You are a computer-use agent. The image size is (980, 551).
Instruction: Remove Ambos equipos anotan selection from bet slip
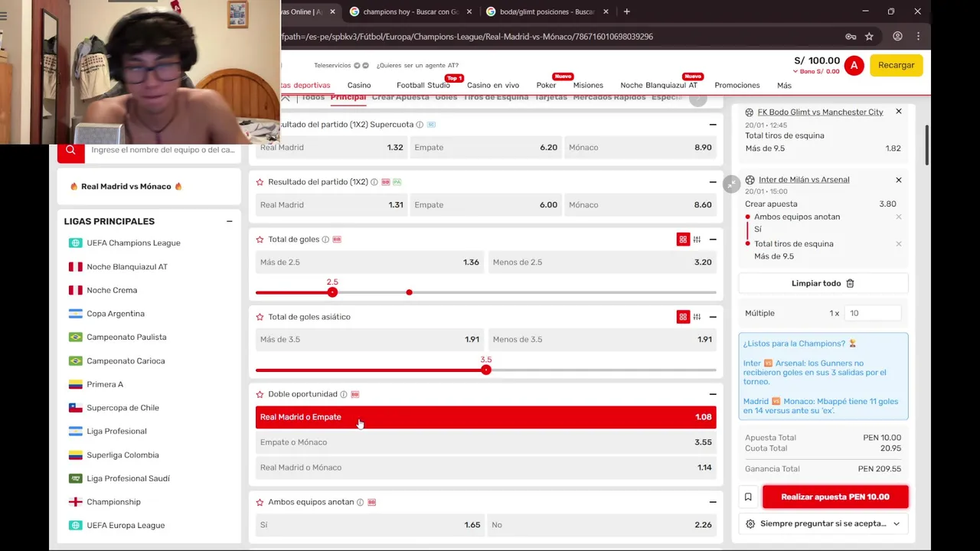899,217
